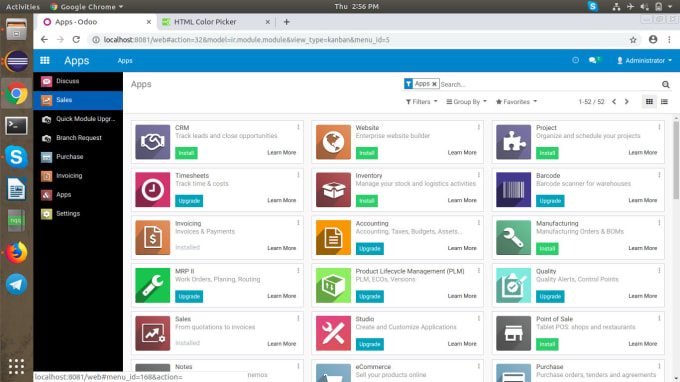Click the Studio tools icon
The image size is (680, 382).
click(333, 333)
